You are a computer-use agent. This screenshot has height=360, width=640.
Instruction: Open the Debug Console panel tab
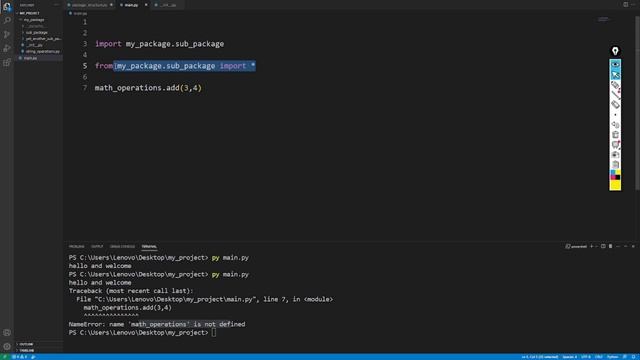(122, 247)
